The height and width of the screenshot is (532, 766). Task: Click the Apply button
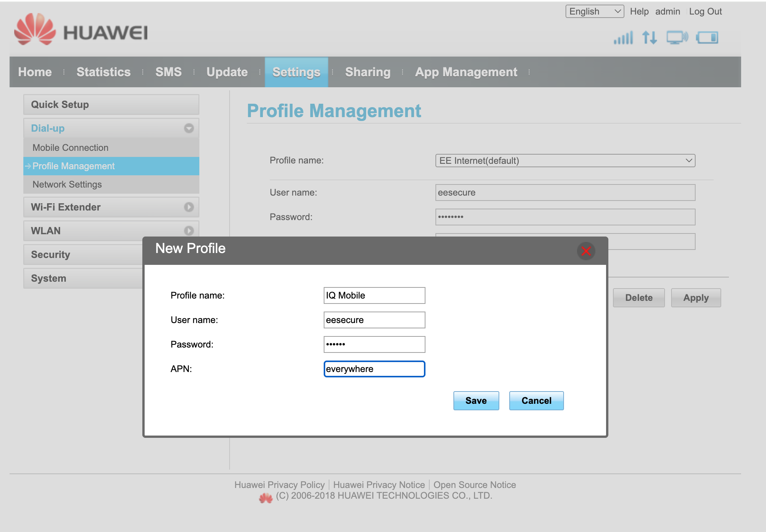coord(696,298)
